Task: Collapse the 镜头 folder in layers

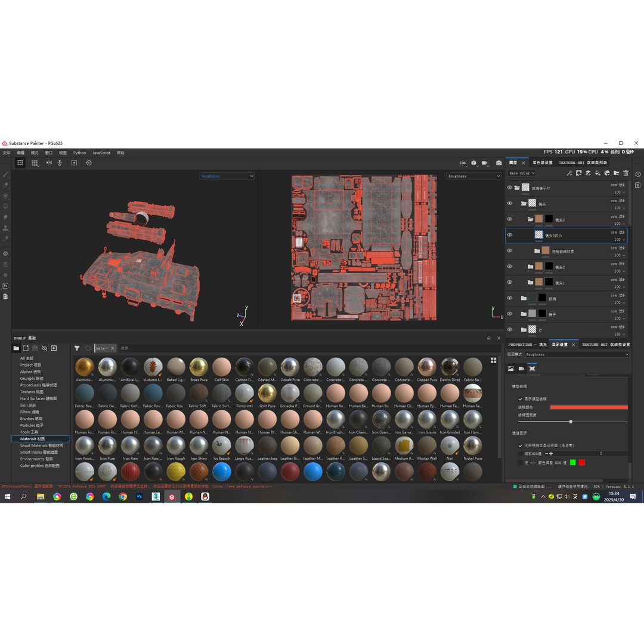Action: tap(524, 204)
